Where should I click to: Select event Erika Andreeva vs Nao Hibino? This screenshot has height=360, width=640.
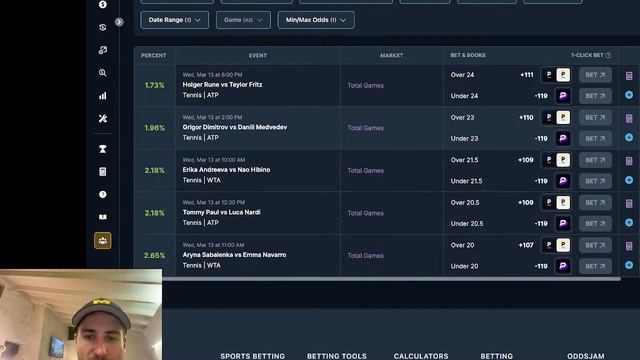(226, 169)
